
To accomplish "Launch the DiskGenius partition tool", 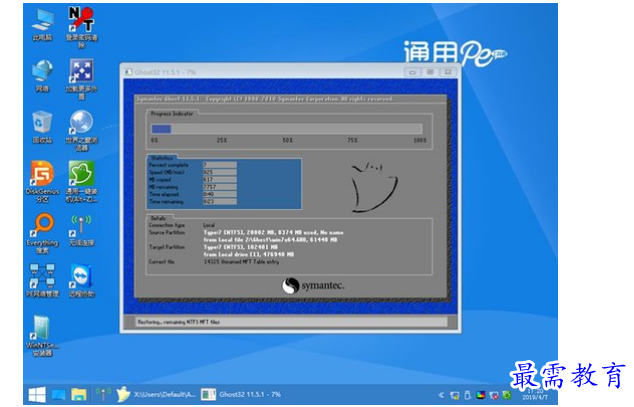I will (x=42, y=181).
